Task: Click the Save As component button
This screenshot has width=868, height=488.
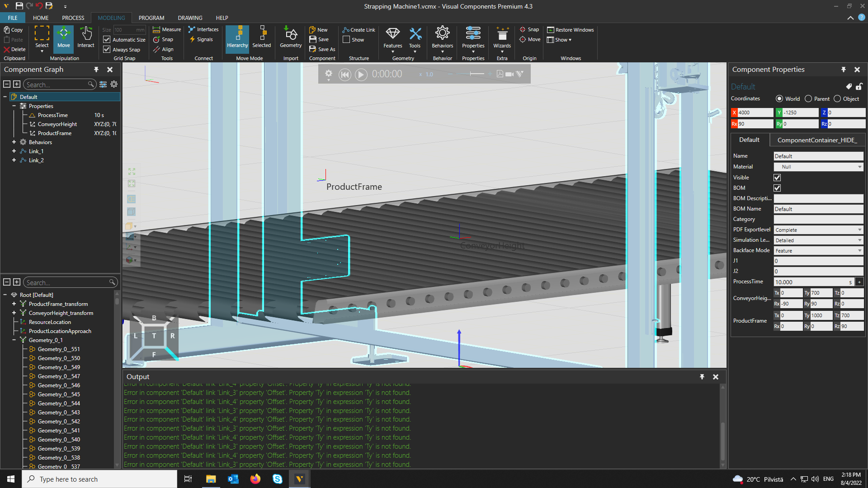Action: pos(322,49)
